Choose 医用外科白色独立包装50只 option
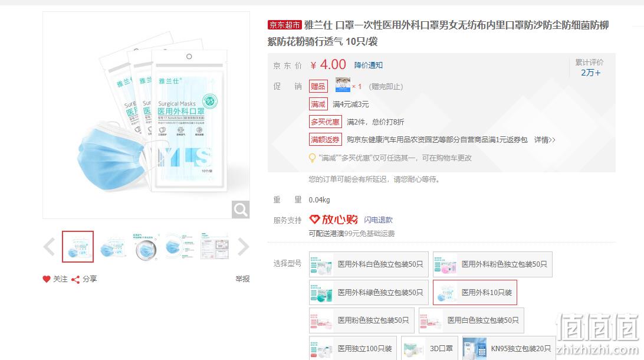Viewport: 644px width, 360px height. point(369,264)
